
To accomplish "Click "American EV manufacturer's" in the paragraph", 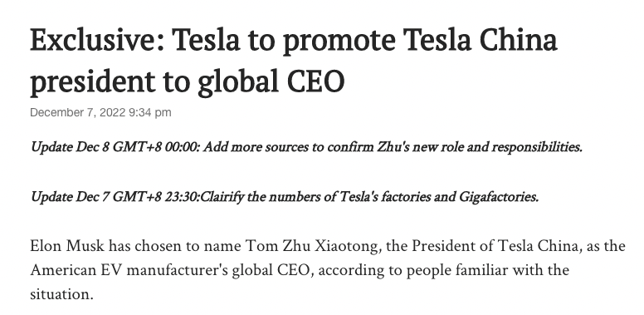I will 129,271.
